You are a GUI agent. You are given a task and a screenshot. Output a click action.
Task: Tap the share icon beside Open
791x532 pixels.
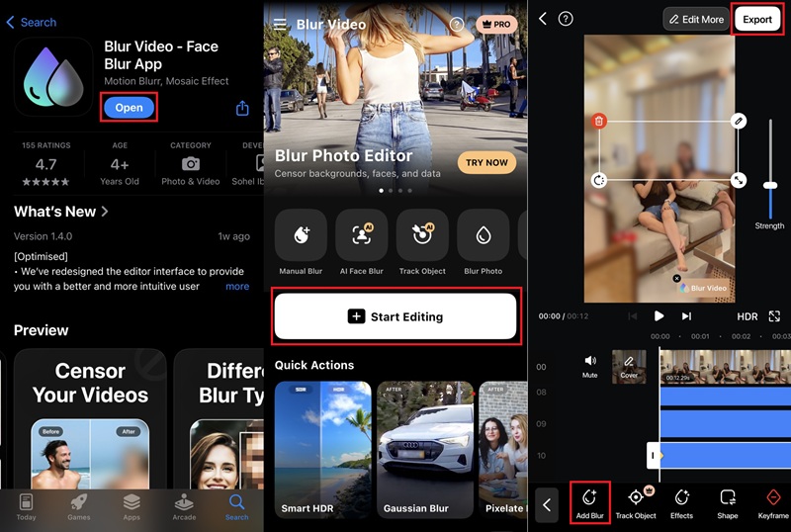pyautogui.click(x=242, y=109)
